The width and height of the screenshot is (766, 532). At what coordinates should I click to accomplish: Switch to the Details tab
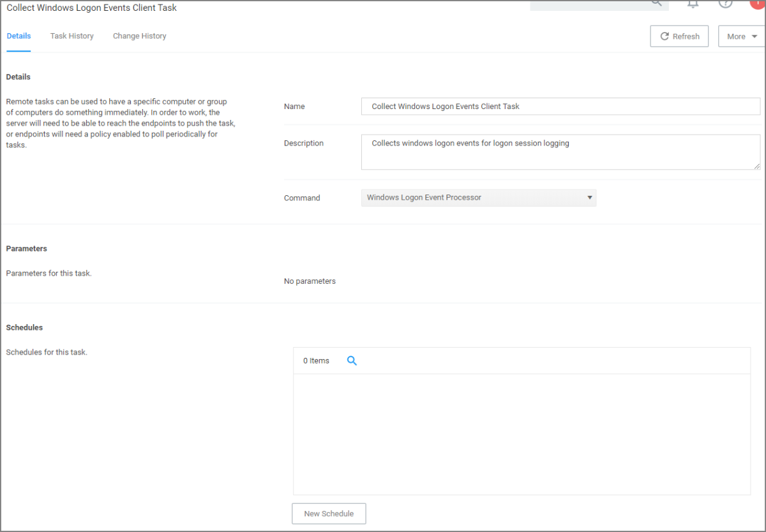19,36
